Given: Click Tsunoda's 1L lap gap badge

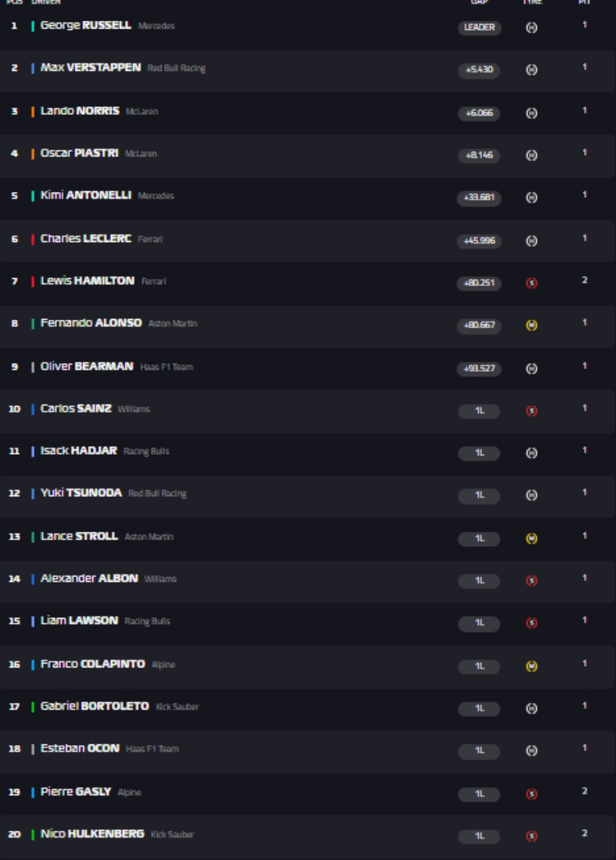Looking at the screenshot, I should click(x=479, y=496).
